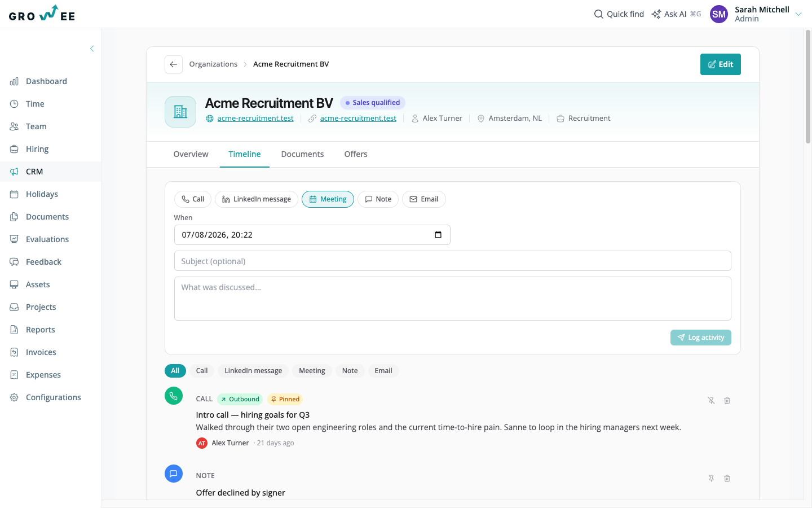This screenshot has height=508, width=812.
Task: Focus the Subject (optional) field
Action: (453, 261)
